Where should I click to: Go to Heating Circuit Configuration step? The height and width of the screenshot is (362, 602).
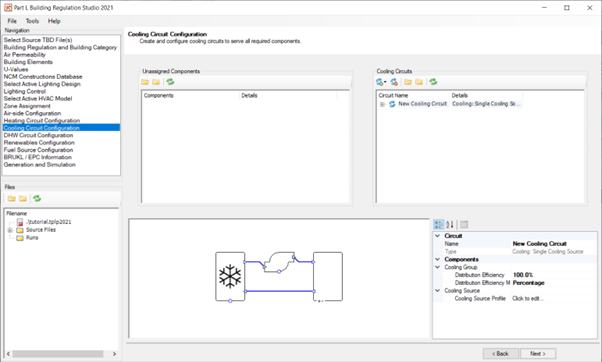(42, 121)
